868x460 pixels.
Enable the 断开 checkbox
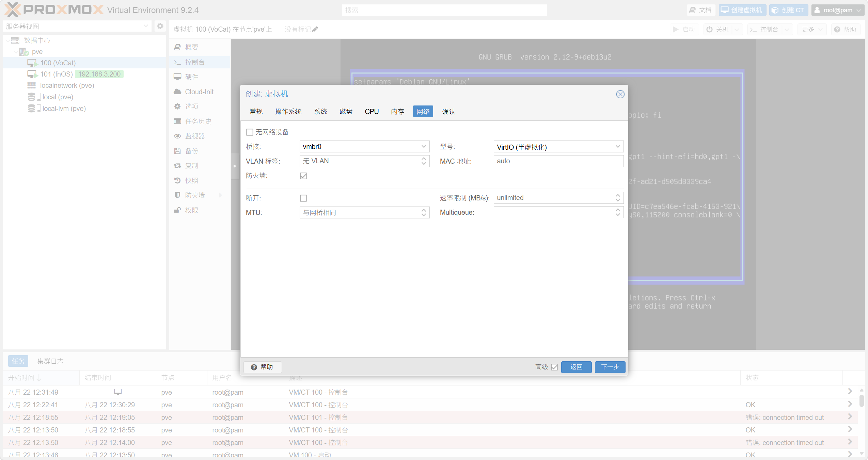click(303, 198)
